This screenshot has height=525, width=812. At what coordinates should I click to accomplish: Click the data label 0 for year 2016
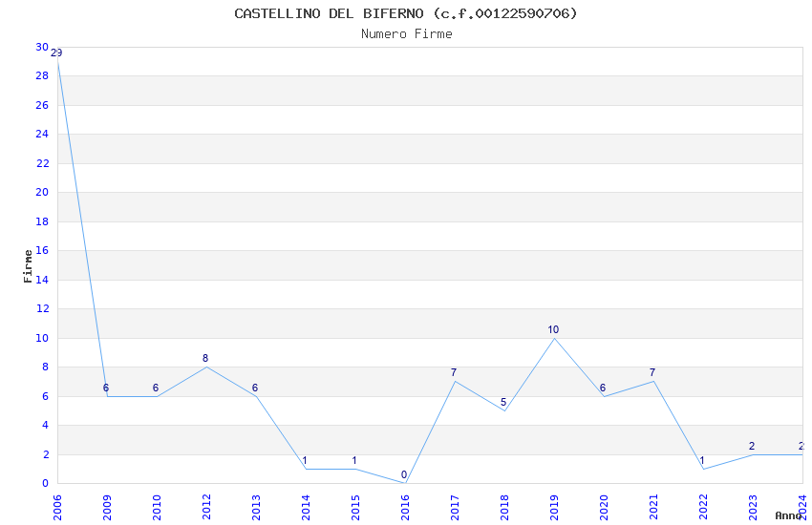click(x=404, y=474)
